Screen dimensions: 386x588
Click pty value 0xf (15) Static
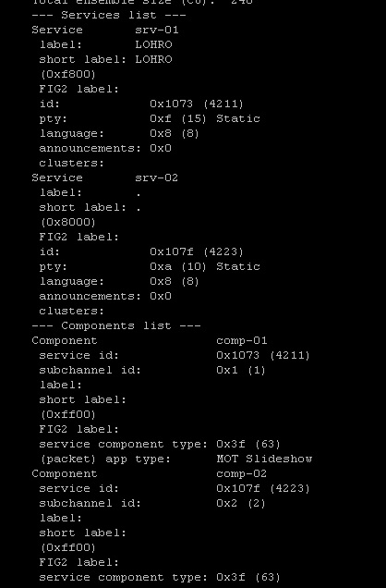tap(205, 119)
